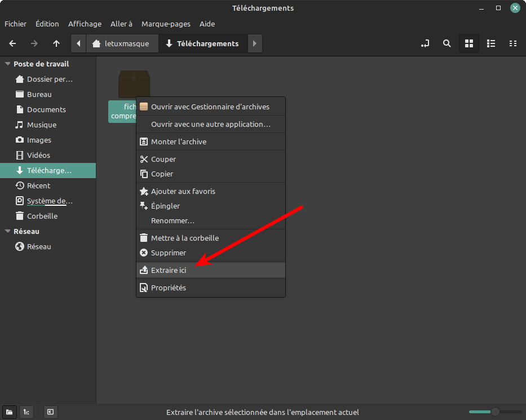Collapse the Réseau section

coord(7,231)
